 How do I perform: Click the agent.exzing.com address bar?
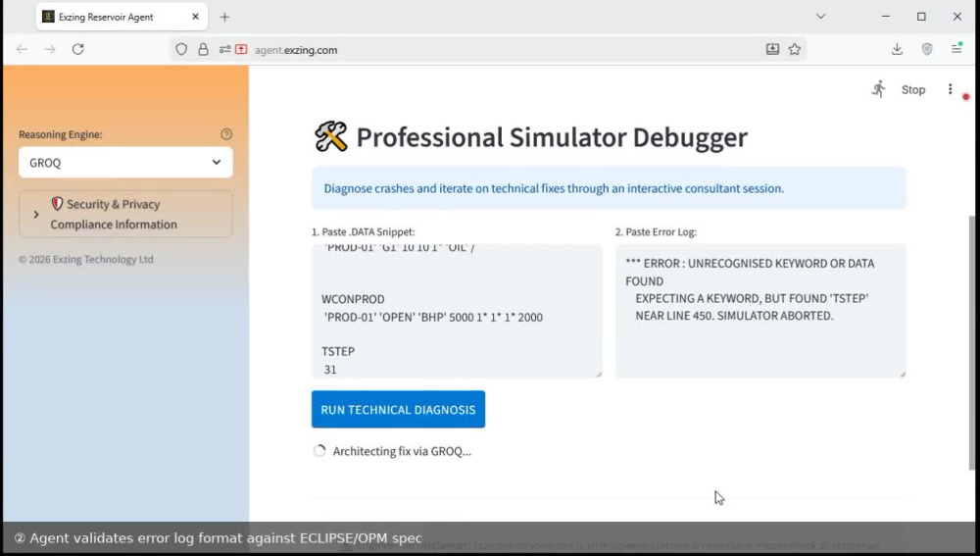coord(487,49)
